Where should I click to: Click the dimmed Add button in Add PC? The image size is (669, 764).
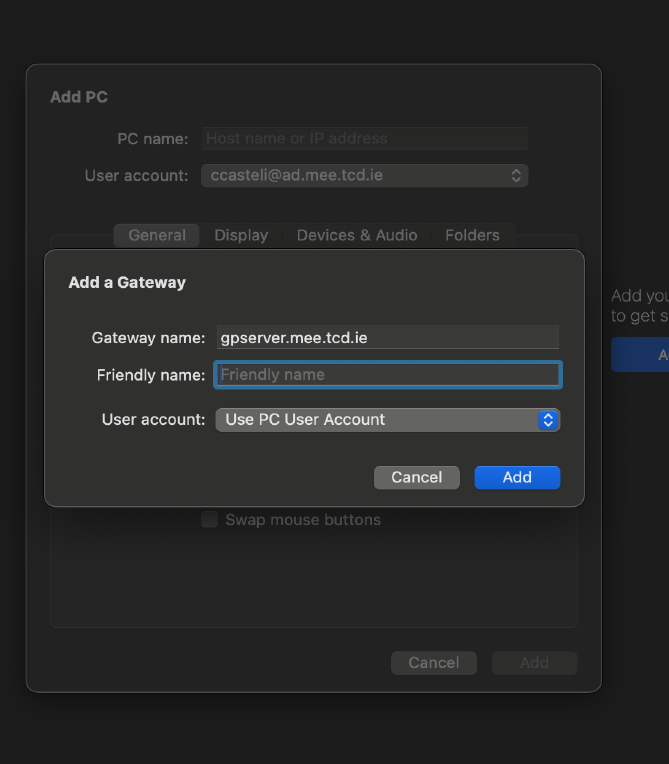534,663
